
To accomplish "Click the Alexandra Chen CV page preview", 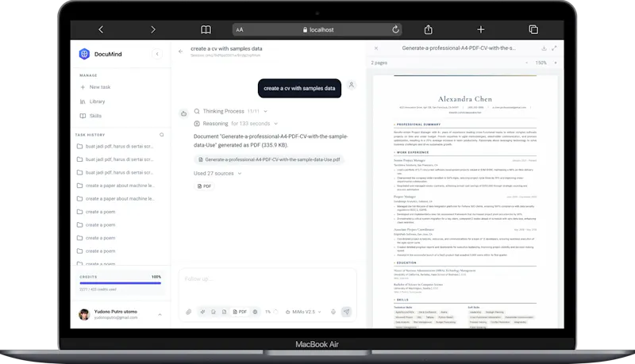I will coord(465,201).
